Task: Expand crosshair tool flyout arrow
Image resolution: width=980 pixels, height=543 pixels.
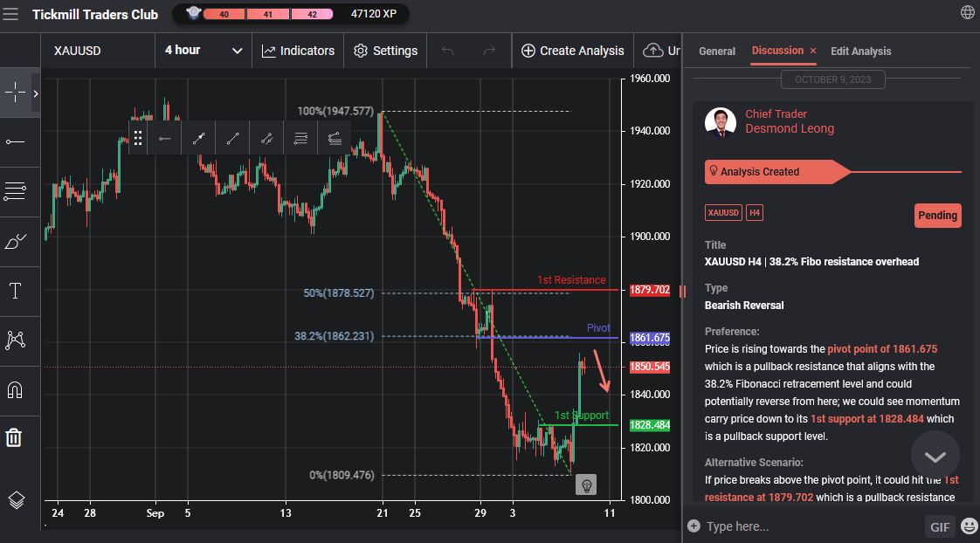Action: point(36,93)
